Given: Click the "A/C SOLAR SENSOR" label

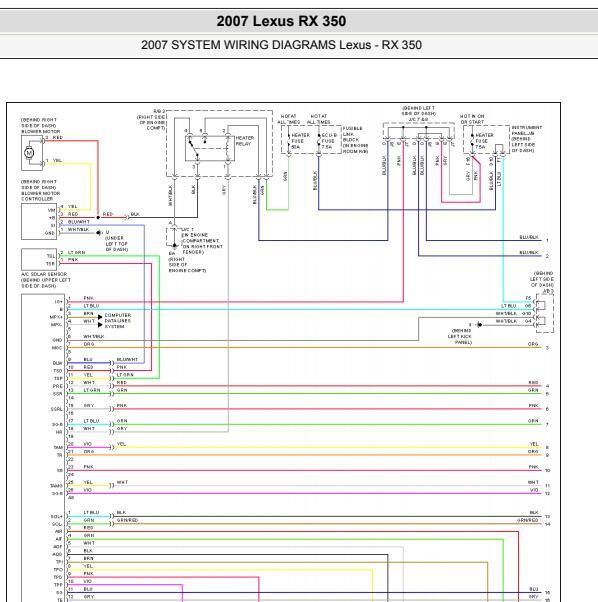Looking at the screenshot, I should pyautogui.click(x=44, y=274).
